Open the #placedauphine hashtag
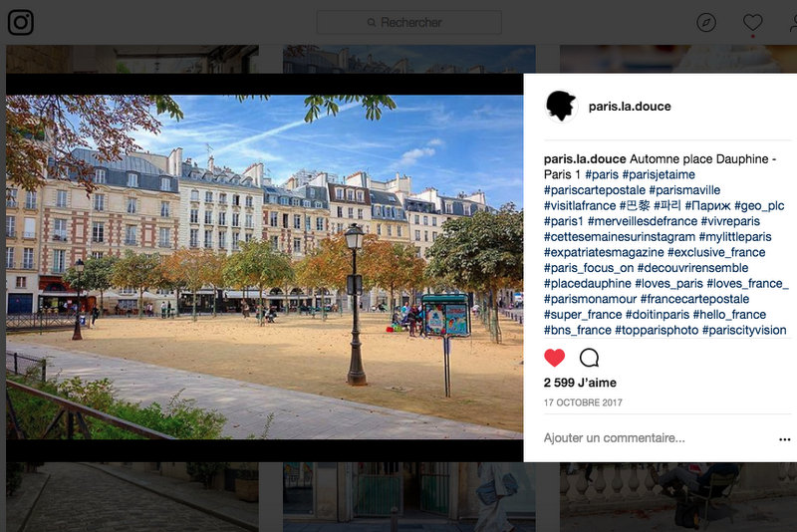The height and width of the screenshot is (532, 797). click(587, 284)
